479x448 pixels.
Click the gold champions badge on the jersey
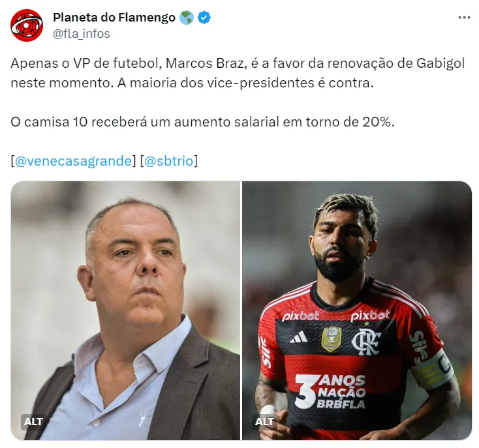click(331, 339)
